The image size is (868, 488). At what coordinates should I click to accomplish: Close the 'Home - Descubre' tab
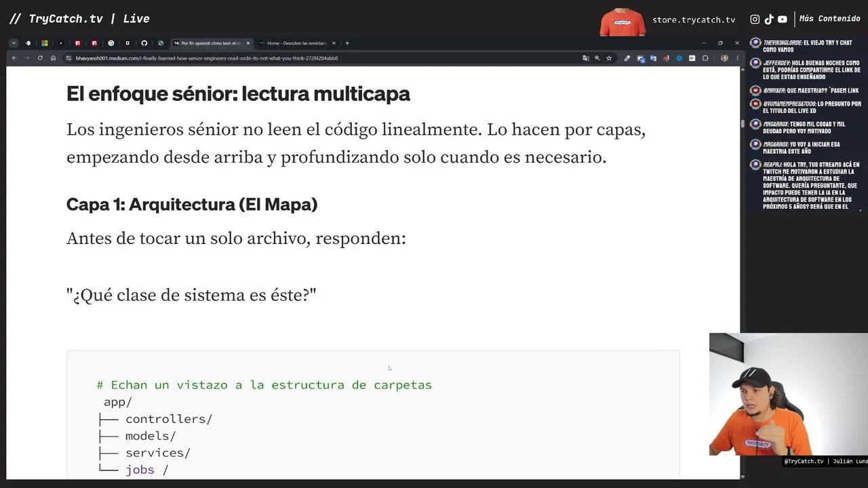(x=334, y=43)
